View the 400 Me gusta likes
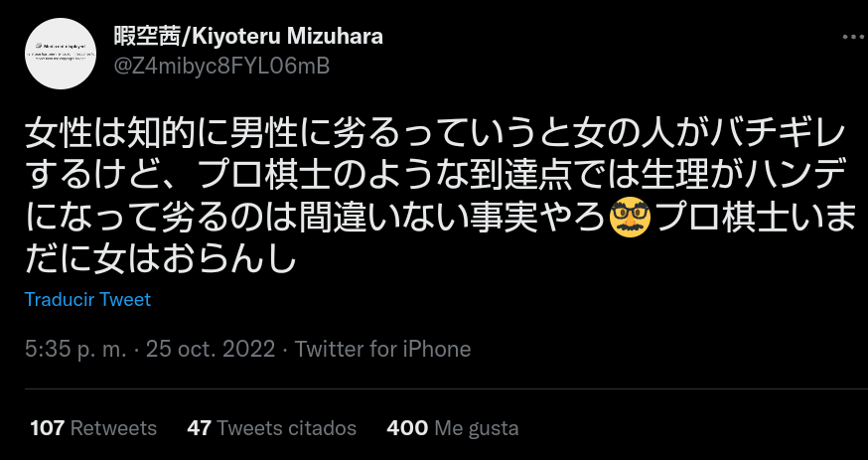 453,428
